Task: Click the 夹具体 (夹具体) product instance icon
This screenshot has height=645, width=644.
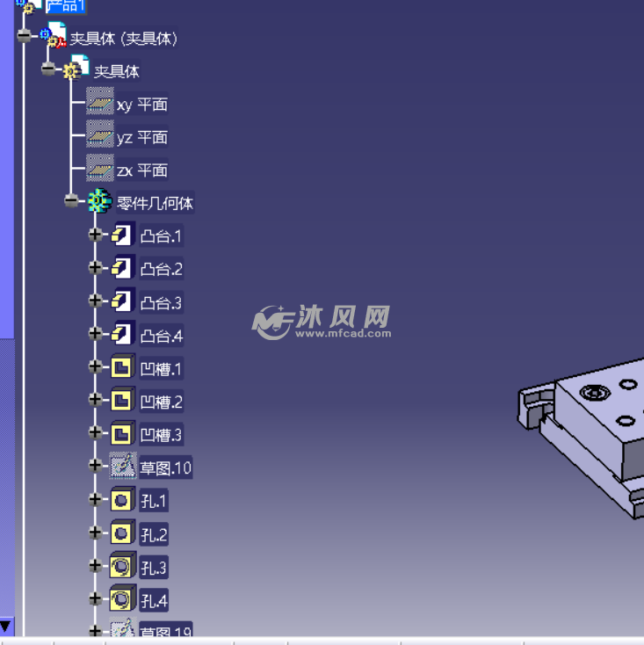Action: pos(54,35)
